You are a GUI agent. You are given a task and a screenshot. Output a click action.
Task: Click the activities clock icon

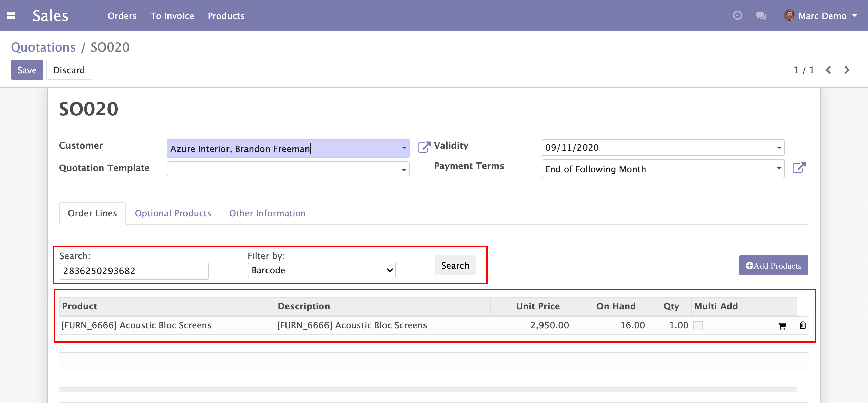[737, 16]
